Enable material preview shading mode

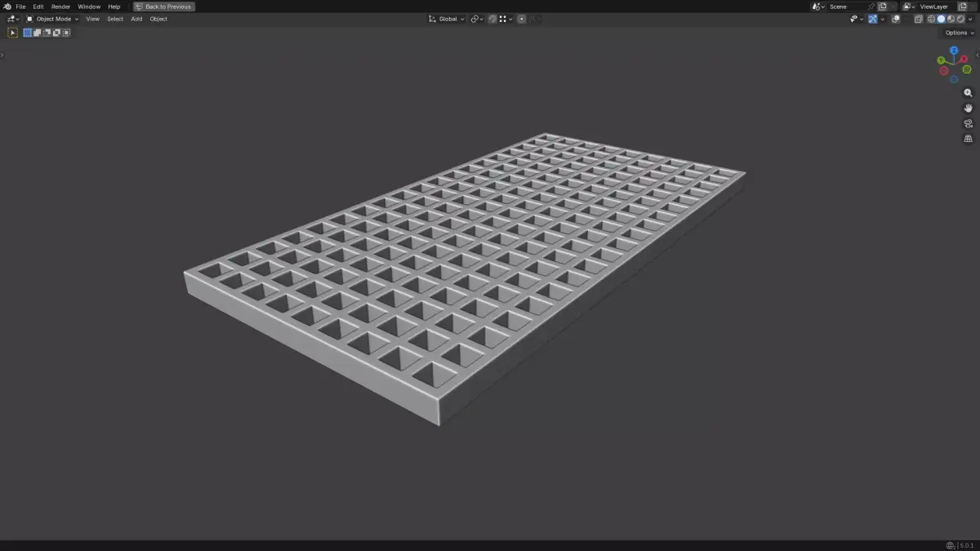(x=950, y=19)
